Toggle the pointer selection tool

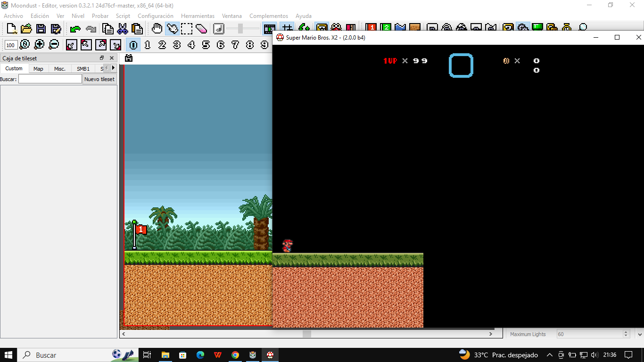tap(172, 29)
